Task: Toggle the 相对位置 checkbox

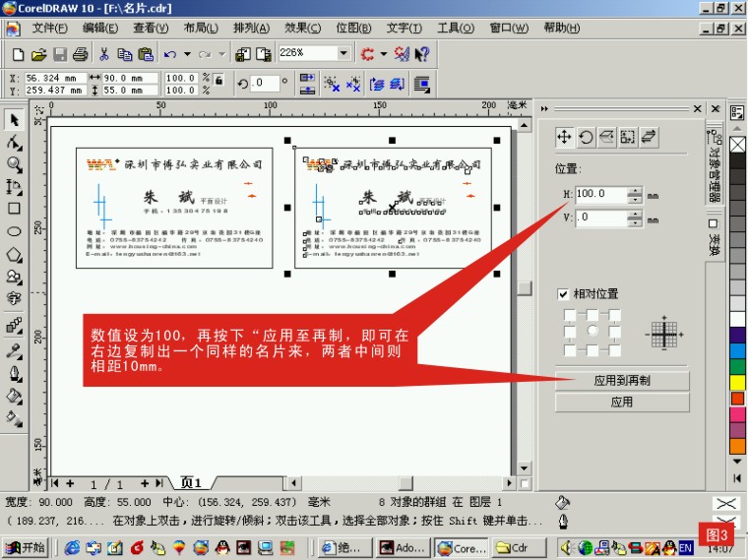Action: [x=563, y=294]
